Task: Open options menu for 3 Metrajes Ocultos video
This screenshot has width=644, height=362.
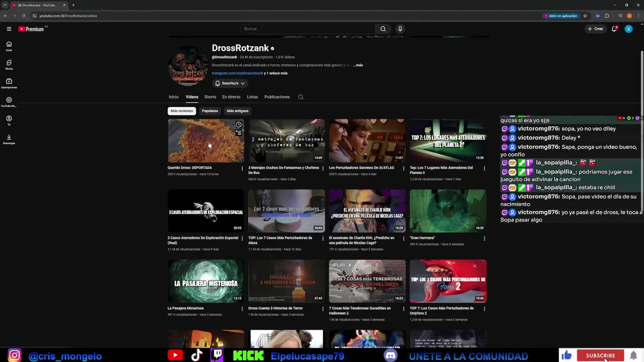Action: tap(323, 168)
